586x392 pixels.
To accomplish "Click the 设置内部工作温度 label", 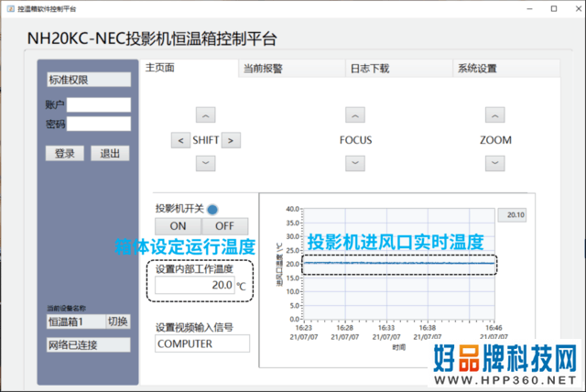I will pos(194,268).
